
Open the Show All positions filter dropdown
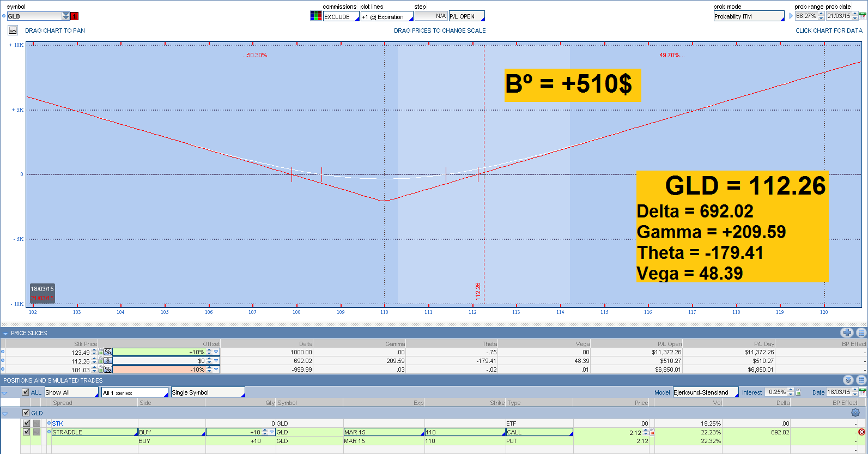coord(71,392)
